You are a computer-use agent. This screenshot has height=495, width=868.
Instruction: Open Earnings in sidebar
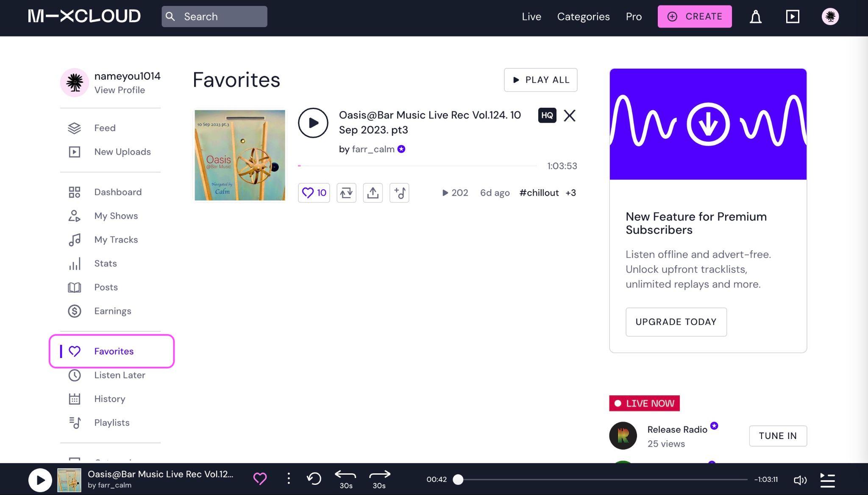coord(112,311)
